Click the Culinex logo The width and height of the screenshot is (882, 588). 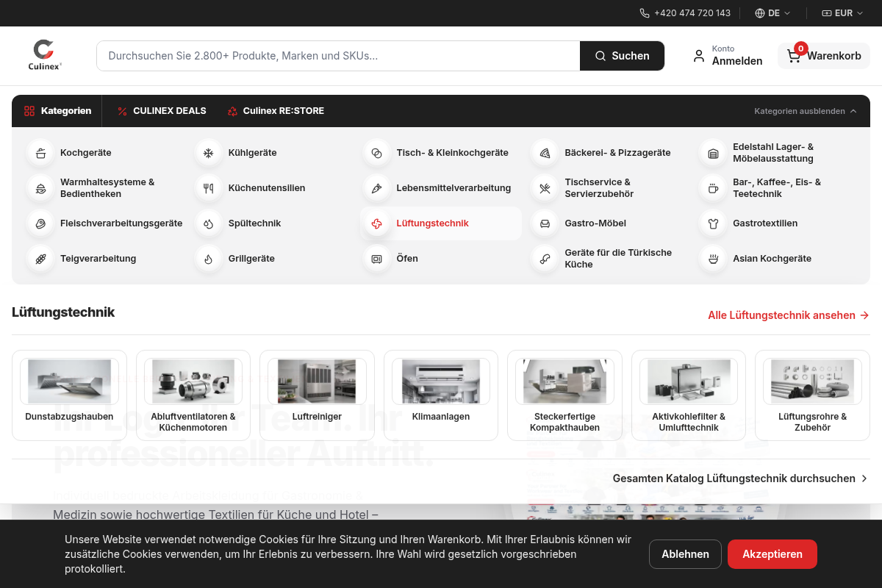coord(45,55)
